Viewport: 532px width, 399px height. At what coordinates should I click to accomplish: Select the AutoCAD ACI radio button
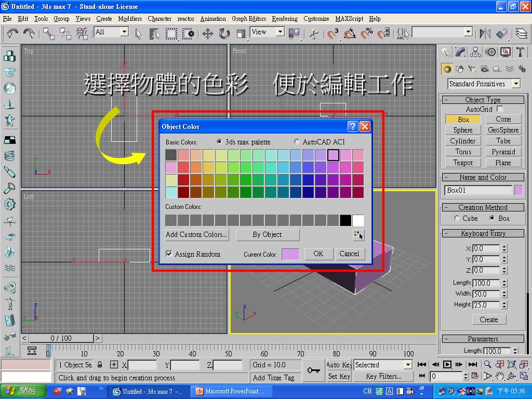pos(297,141)
